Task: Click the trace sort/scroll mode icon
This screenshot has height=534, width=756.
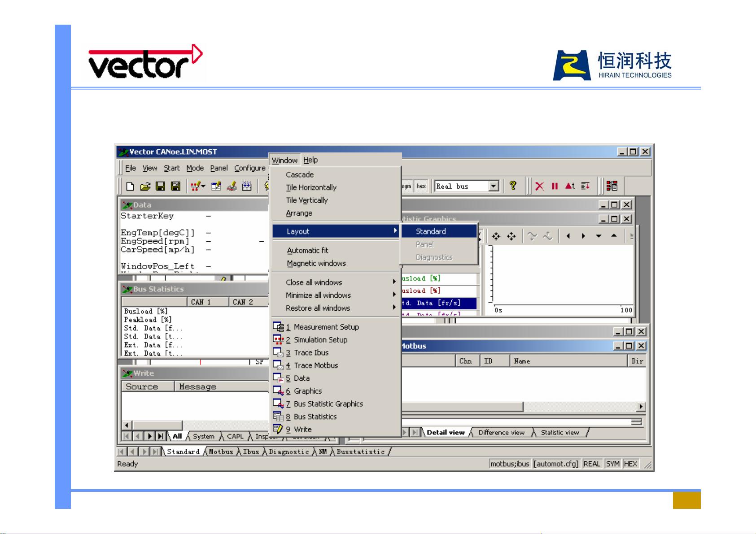Action: (586, 186)
